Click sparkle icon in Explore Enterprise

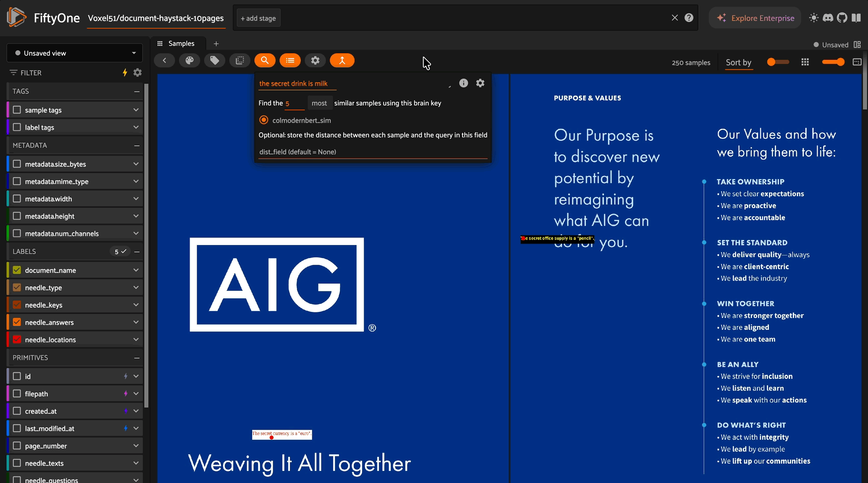point(722,18)
